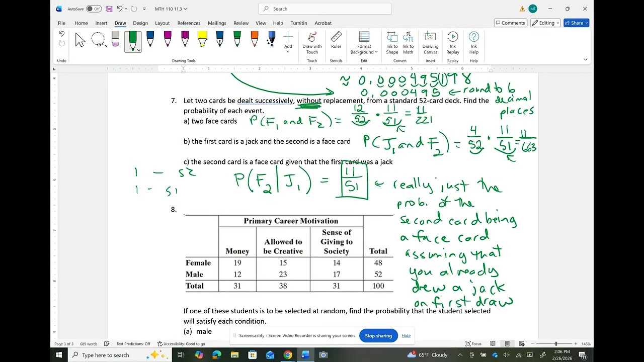Open Undo history dropdown in title bar

tap(125, 9)
